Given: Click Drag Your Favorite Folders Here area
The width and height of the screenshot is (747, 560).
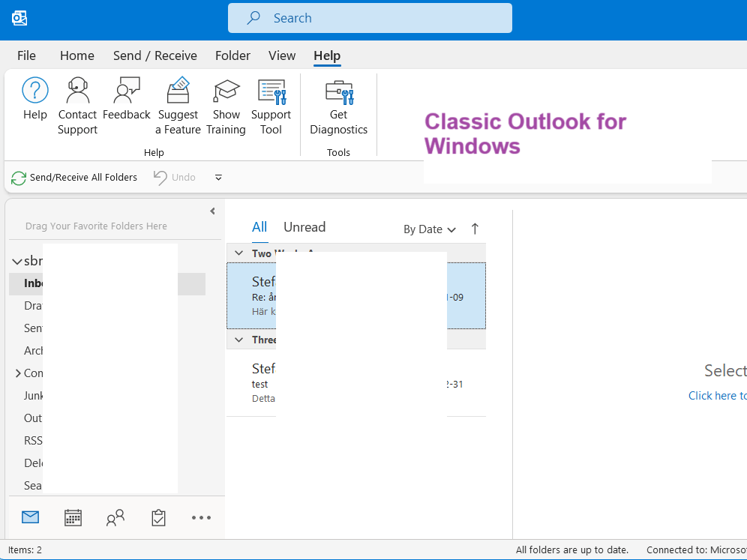Looking at the screenshot, I should coord(96,226).
